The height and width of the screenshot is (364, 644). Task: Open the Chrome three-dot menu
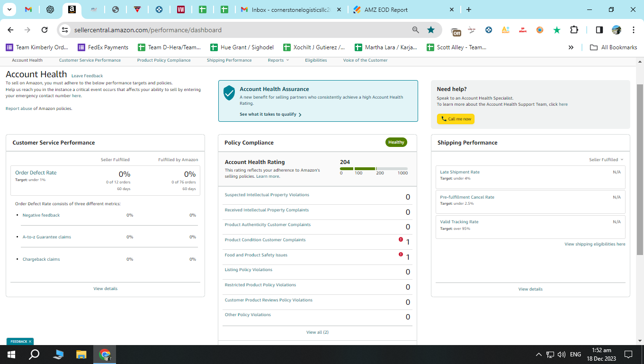pos(634,30)
